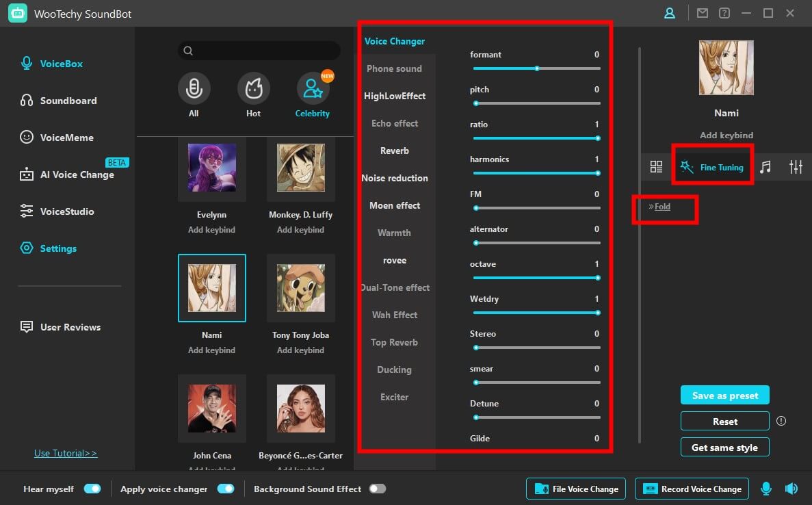The height and width of the screenshot is (505, 812).
Task: Enable the Hear myself toggle
Action: coord(92,489)
